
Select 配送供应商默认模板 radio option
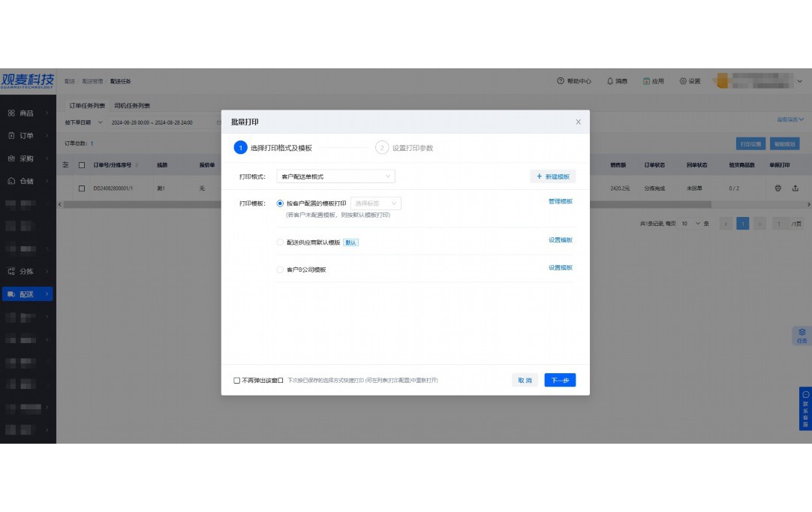(x=281, y=242)
